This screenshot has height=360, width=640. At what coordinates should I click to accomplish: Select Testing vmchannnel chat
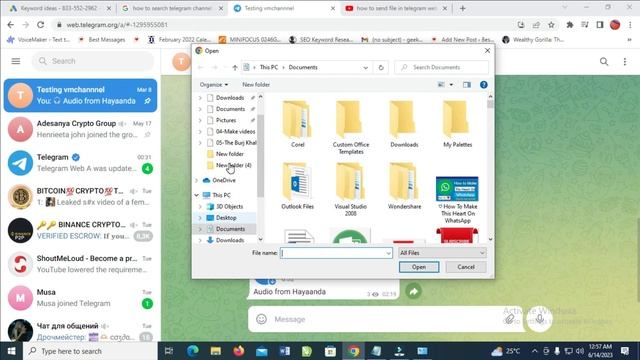pyautogui.click(x=80, y=95)
